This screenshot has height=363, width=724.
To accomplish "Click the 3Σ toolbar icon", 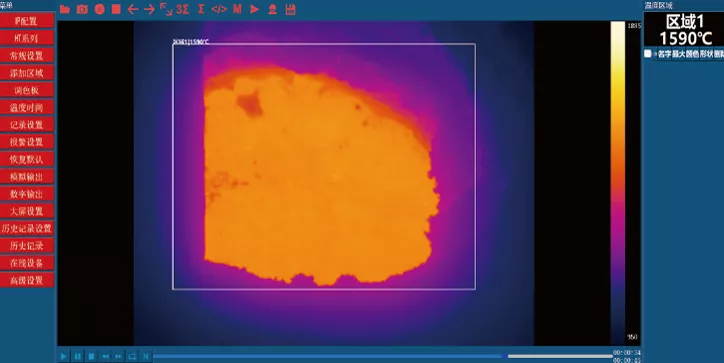I will tap(182, 9).
